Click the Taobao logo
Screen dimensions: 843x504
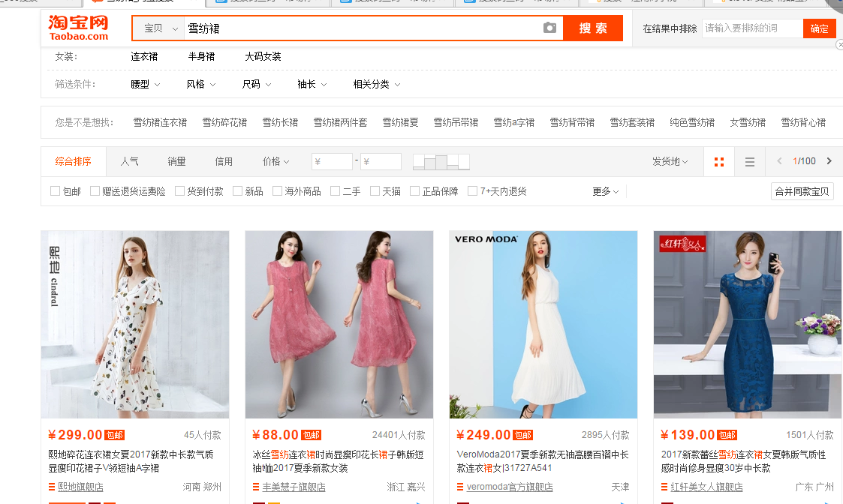tap(78, 28)
